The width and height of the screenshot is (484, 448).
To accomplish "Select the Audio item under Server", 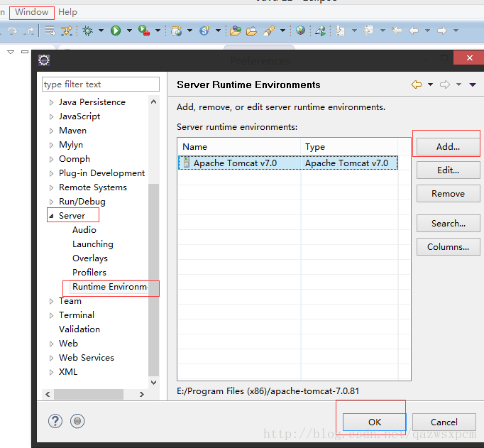I will tap(84, 230).
